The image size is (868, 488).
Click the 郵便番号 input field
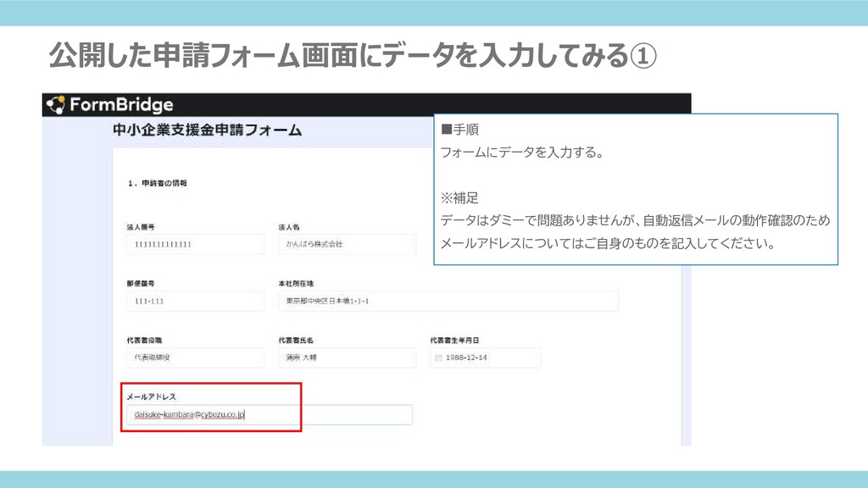tap(196, 301)
